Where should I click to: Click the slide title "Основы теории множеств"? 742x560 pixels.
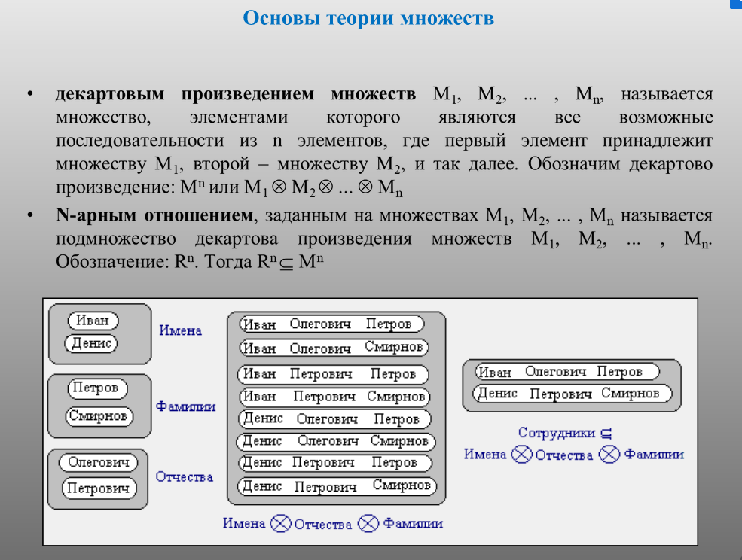[368, 19]
